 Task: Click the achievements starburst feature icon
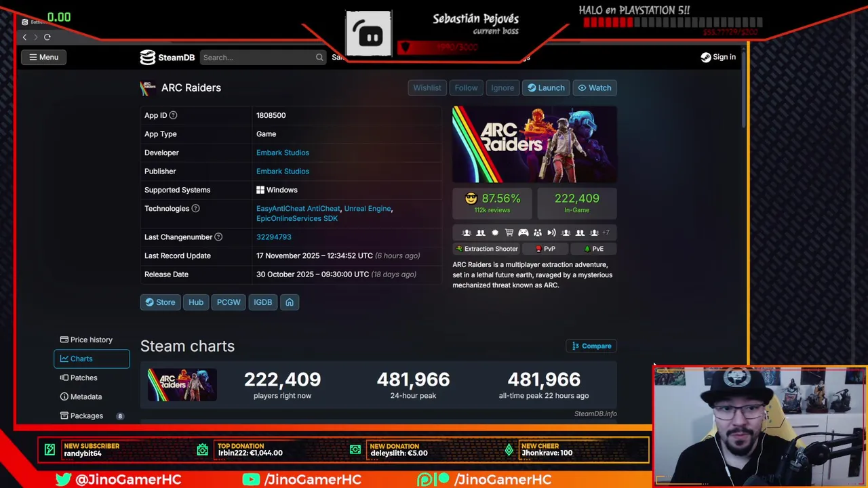coord(495,232)
